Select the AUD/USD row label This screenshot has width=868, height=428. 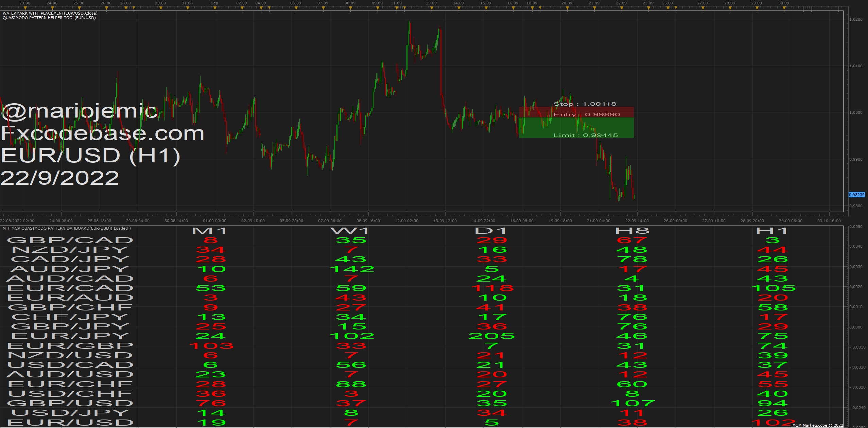coord(70,374)
